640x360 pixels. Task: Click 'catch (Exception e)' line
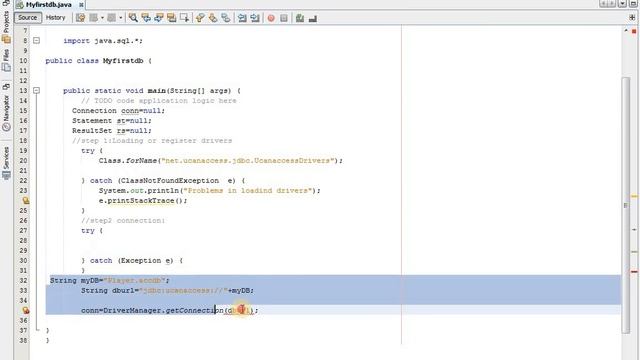(132, 261)
